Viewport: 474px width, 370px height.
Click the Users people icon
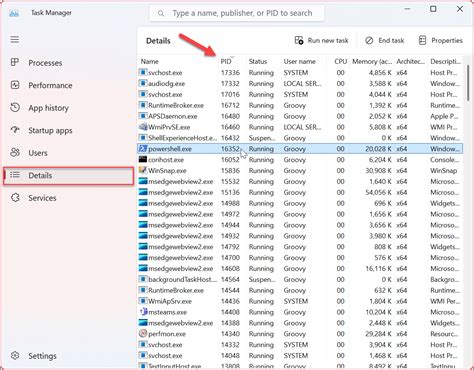click(x=15, y=153)
